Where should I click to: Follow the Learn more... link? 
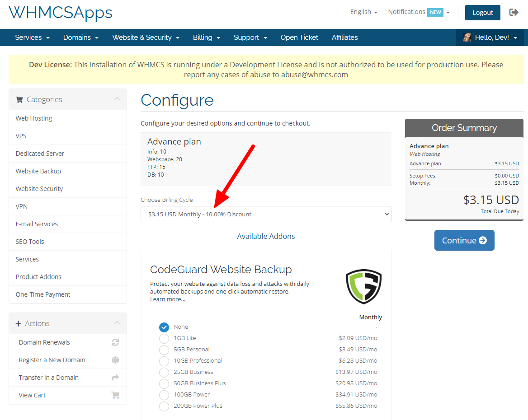coord(168,299)
